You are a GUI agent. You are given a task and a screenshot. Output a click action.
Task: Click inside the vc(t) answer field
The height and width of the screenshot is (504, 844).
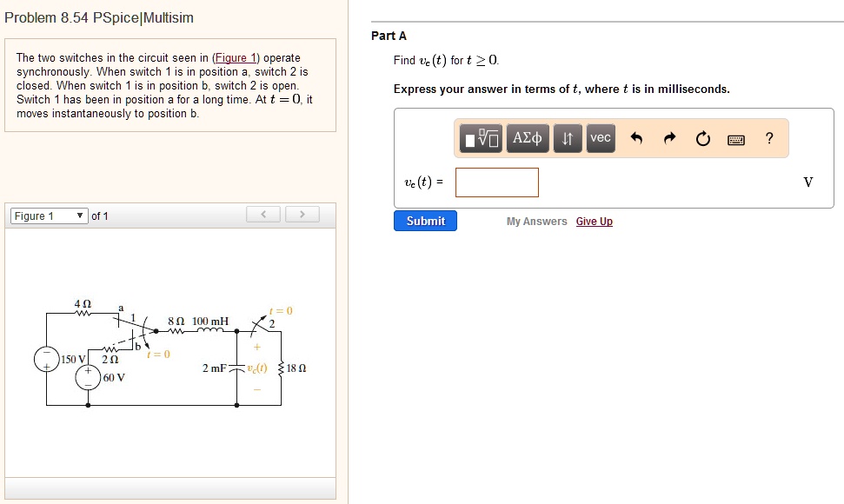(496, 182)
